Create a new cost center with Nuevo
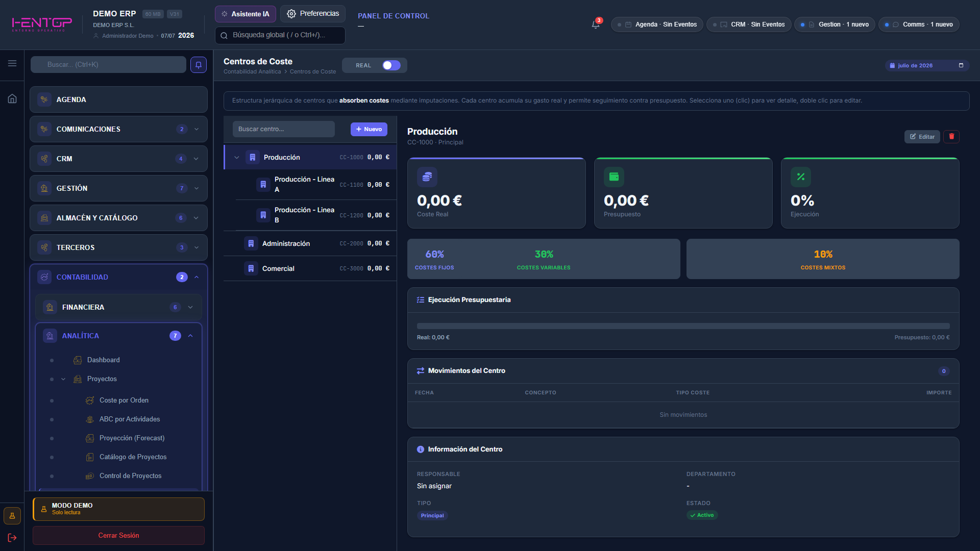The height and width of the screenshot is (551, 980). pos(369,129)
